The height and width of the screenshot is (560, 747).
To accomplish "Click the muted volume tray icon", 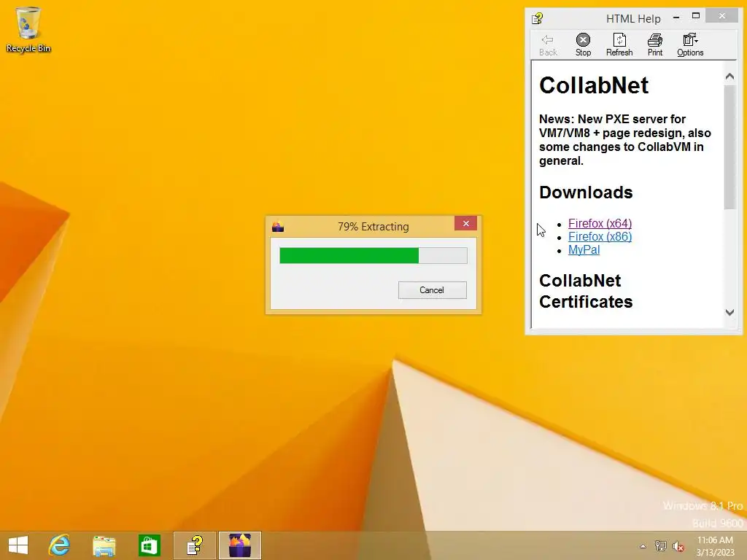I will click(678, 546).
